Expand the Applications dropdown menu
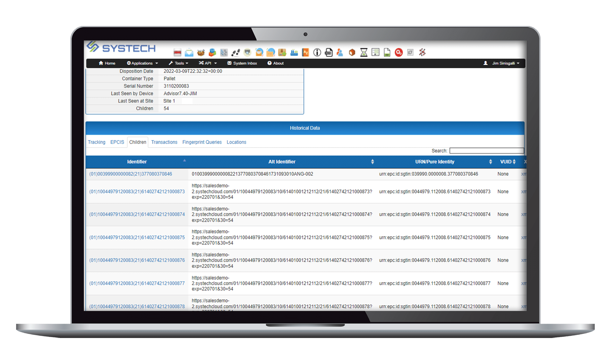This screenshot has width=616, height=364. pyautogui.click(x=142, y=63)
